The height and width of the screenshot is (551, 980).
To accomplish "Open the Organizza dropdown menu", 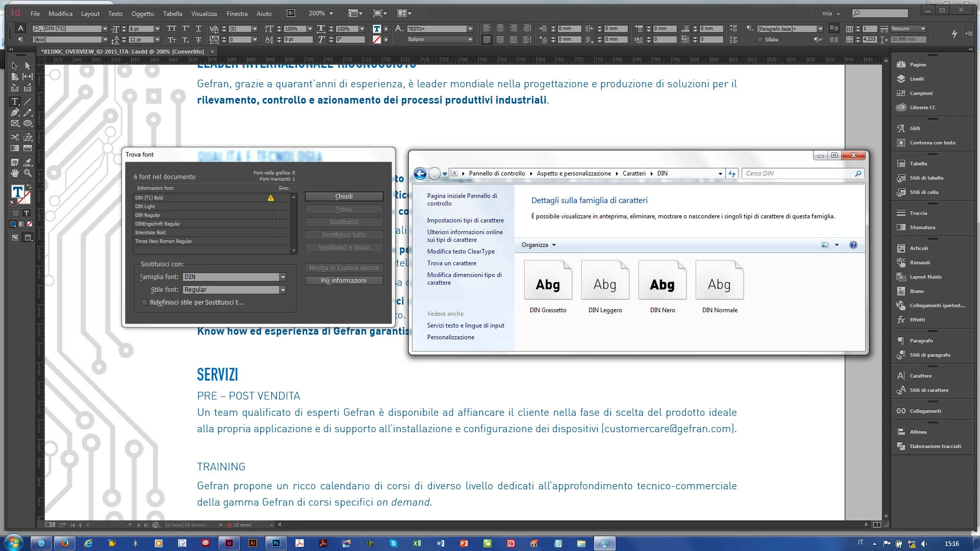I will [x=538, y=245].
